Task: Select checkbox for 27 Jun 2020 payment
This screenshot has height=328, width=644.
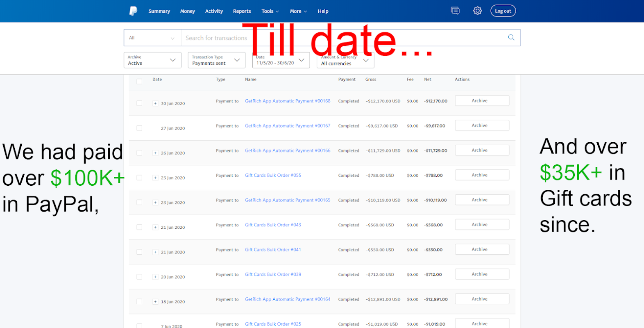Action: pyautogui.click(x=139, y=128)
